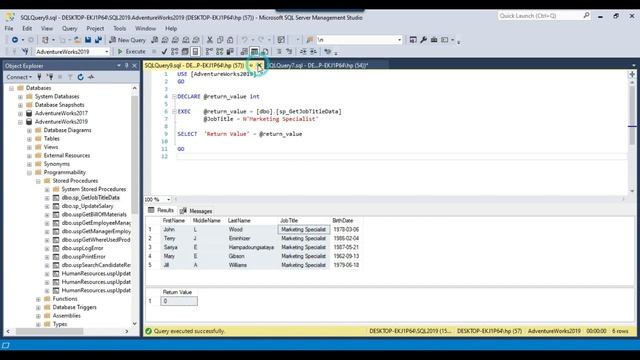Expand the System Databases node

[20, 97]
